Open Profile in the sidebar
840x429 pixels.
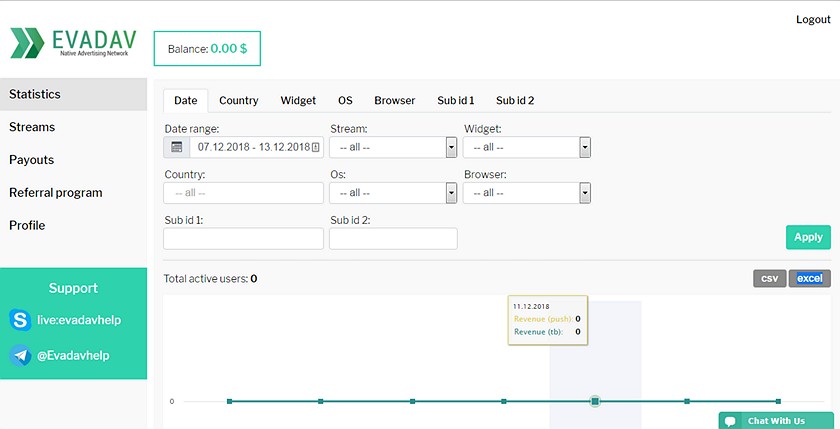73,225
